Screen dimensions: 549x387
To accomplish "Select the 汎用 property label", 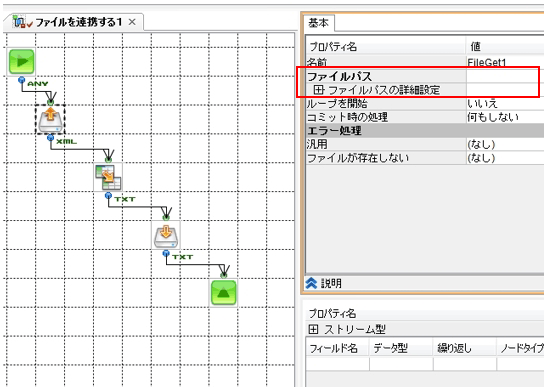I will pyautogui.click(x=317, y=144).
